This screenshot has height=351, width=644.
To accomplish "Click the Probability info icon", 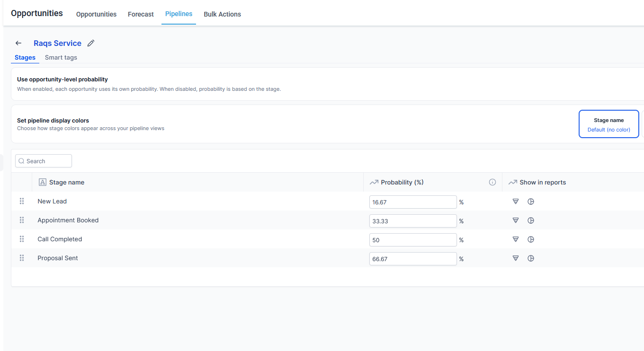I will pyautogui.click(x=492, y=182).
